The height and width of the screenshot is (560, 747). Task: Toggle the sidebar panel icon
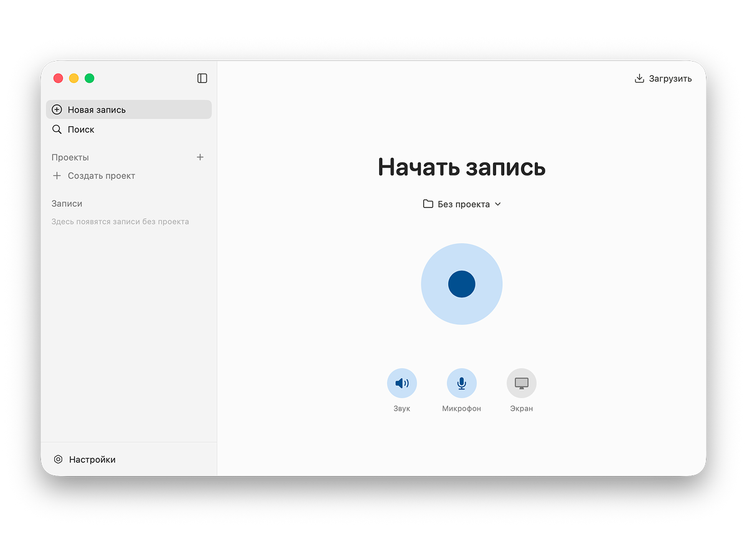click(x=202, y=78)
